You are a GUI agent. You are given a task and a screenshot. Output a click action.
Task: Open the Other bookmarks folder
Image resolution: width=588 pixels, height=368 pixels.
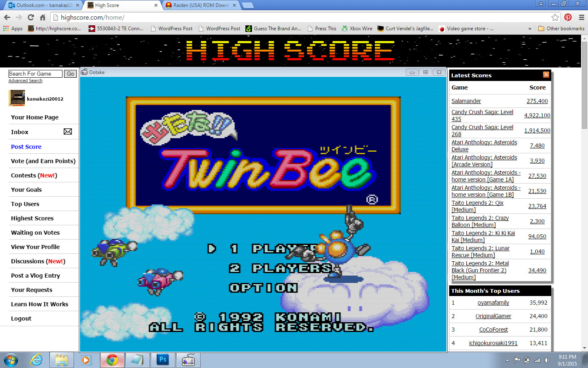click(x=561, y=29)
